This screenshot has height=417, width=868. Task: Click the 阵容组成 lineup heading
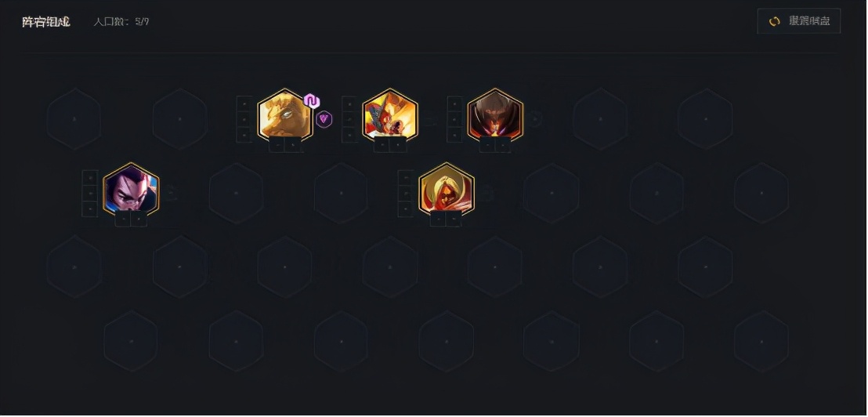click(46, 22)
